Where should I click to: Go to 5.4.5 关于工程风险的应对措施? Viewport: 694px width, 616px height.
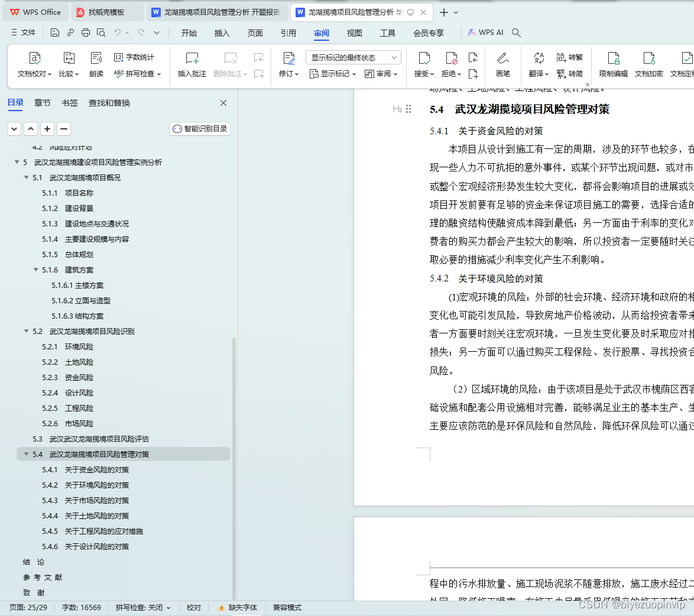(92, 531)
